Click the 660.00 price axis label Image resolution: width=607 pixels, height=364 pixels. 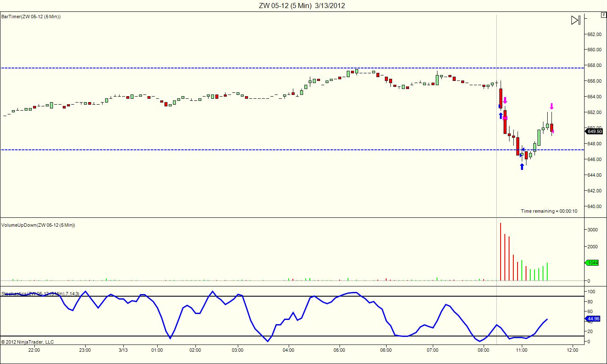coord(595,50)
